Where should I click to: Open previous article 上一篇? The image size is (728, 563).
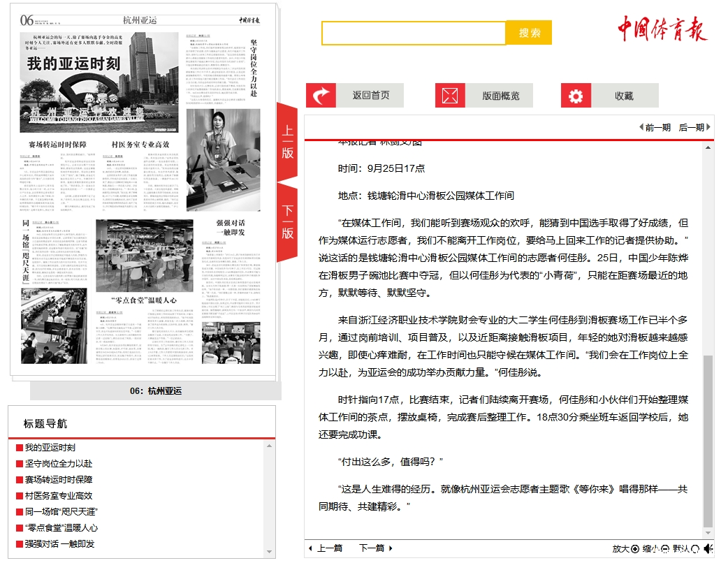[326, 548]
